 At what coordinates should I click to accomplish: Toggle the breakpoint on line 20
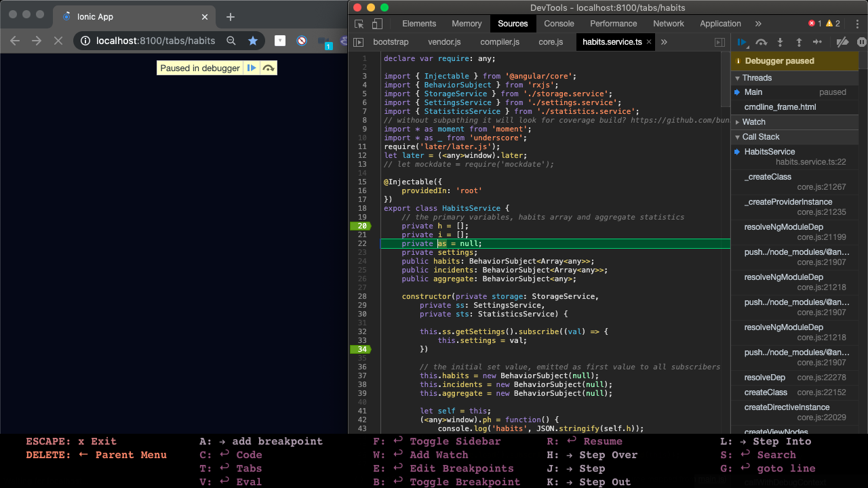click(361, 226)
